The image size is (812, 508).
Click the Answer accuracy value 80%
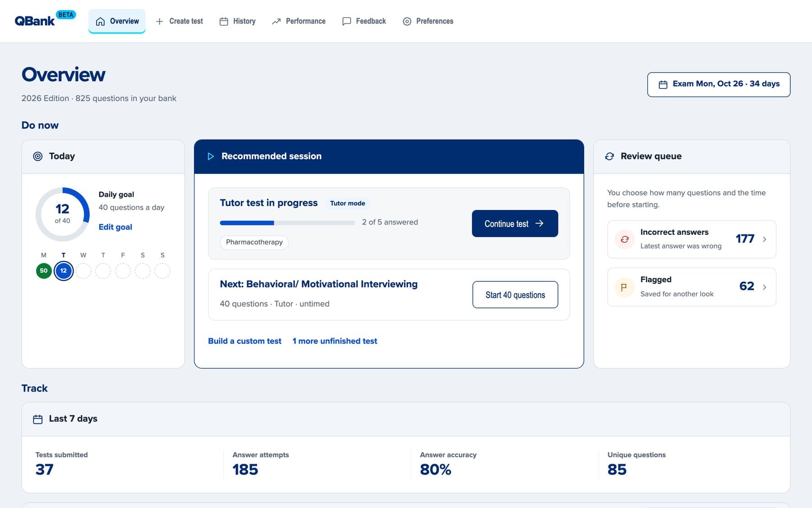click(435, 470)
